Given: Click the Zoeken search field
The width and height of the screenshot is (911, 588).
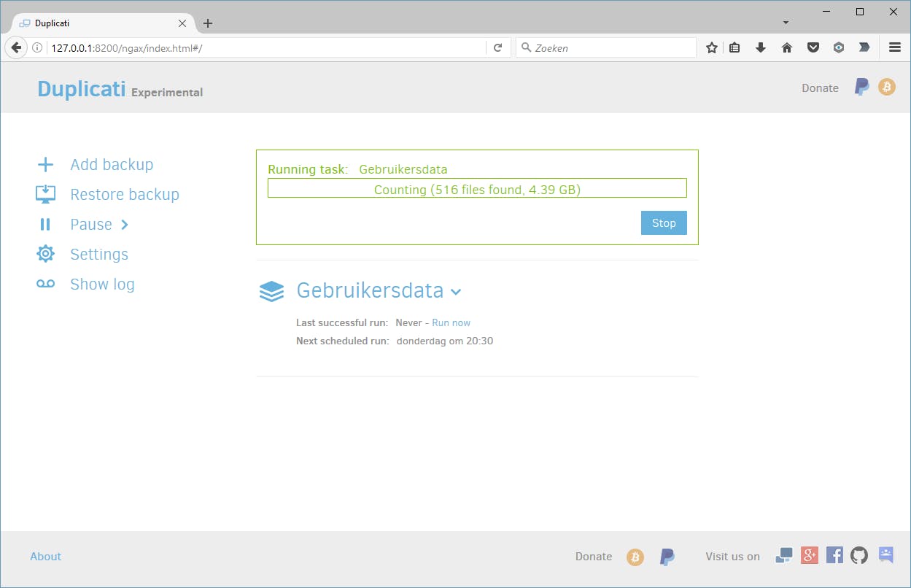Looking at the screenshot, I should pyautogui.click(x=606, y=48).
